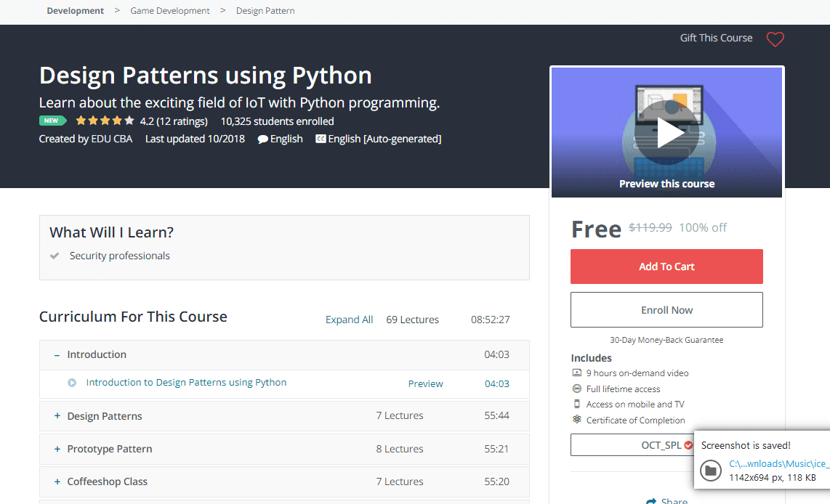Click the '8 Lectures' count for Prototype Pattern
The image size is (830, 504).
400,449
